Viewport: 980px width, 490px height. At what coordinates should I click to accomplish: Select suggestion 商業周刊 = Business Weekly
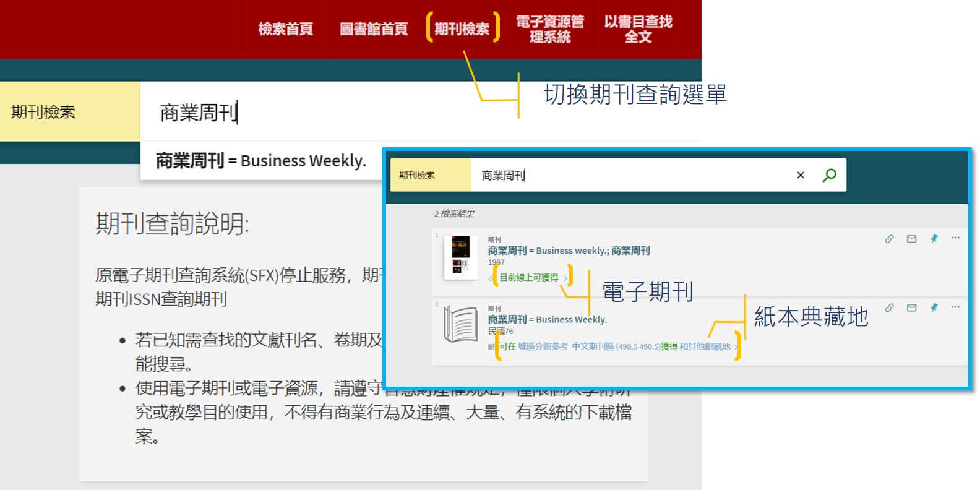click(260, 161)
